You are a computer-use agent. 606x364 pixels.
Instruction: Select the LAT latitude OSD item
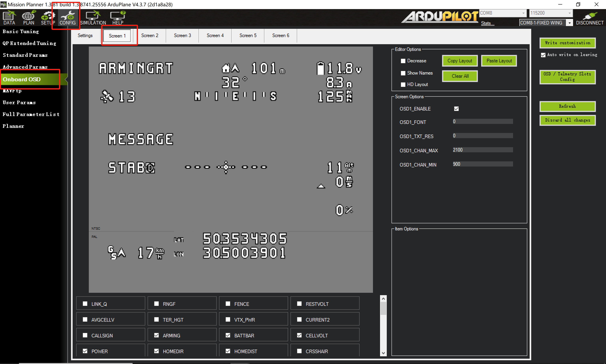pyautogui.click(x=231, y=239)
